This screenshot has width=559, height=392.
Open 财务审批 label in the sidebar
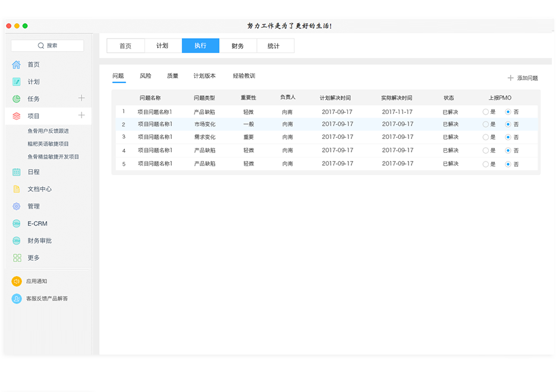pyautogui.click(x=40, y=241)
